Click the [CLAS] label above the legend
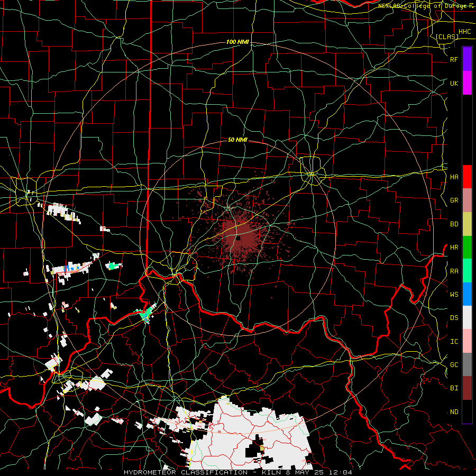 pos(447,36)
